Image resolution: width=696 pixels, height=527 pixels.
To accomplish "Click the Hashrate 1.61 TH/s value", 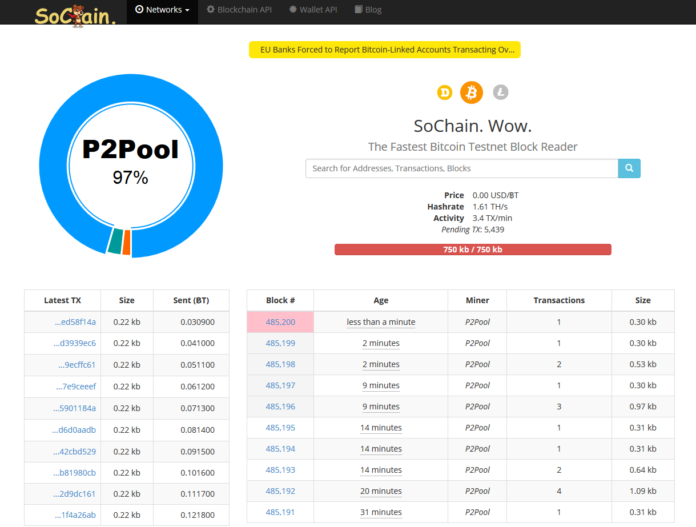I will [490, 207].
